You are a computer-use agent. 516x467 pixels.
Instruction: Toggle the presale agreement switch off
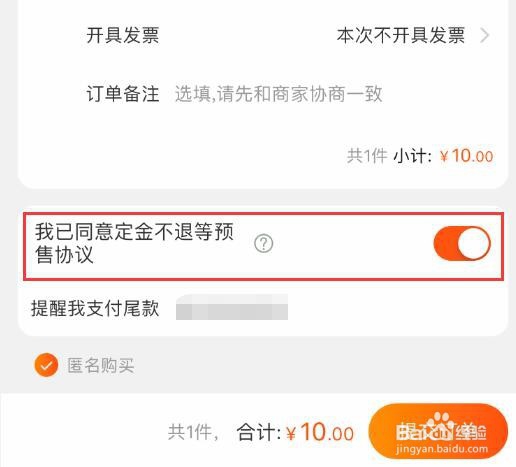(462, 243)
